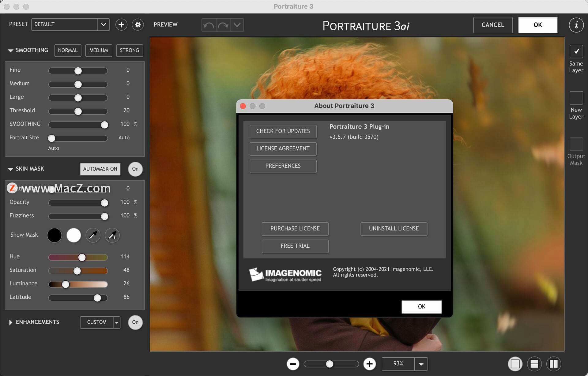Open the info about icon
588x376 pixels.
[x=576, y=24]
